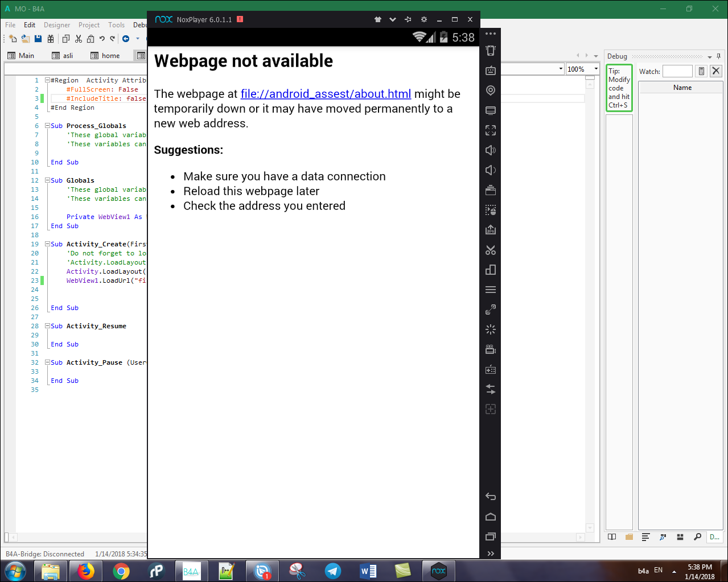
Task: Open Nox virtual location pin tool
Action: point(490,90)
